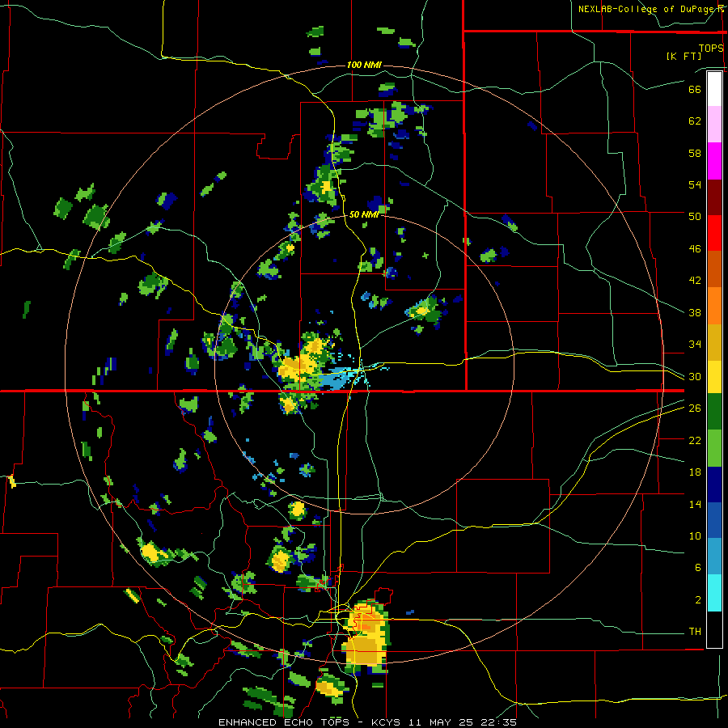Click the '22' legend value

[695, 441]
